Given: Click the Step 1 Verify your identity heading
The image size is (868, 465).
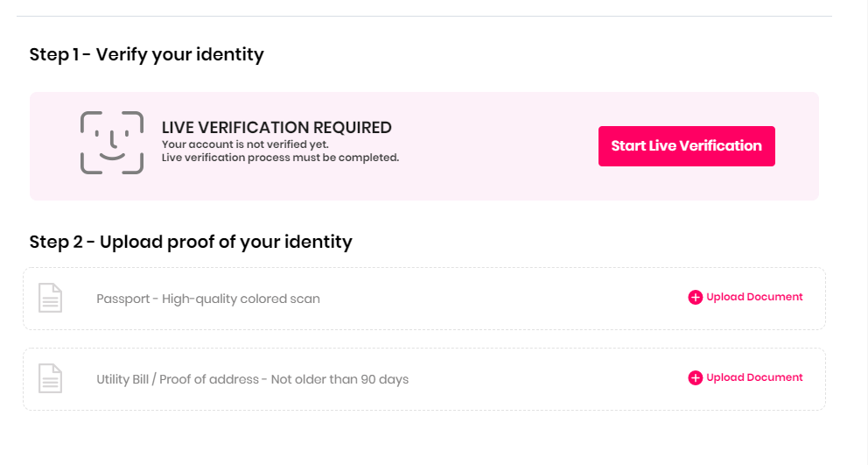Looking at the screenshot, I should point(146,54).
